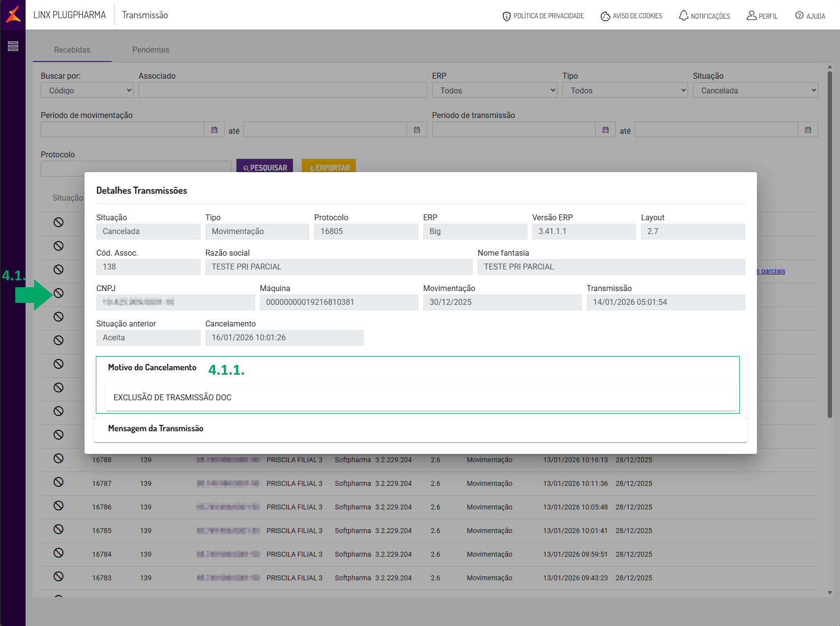The image size is (840, 626).
Task: Click cancelled status icon for protocol 16788
Action: coord(58,459)
